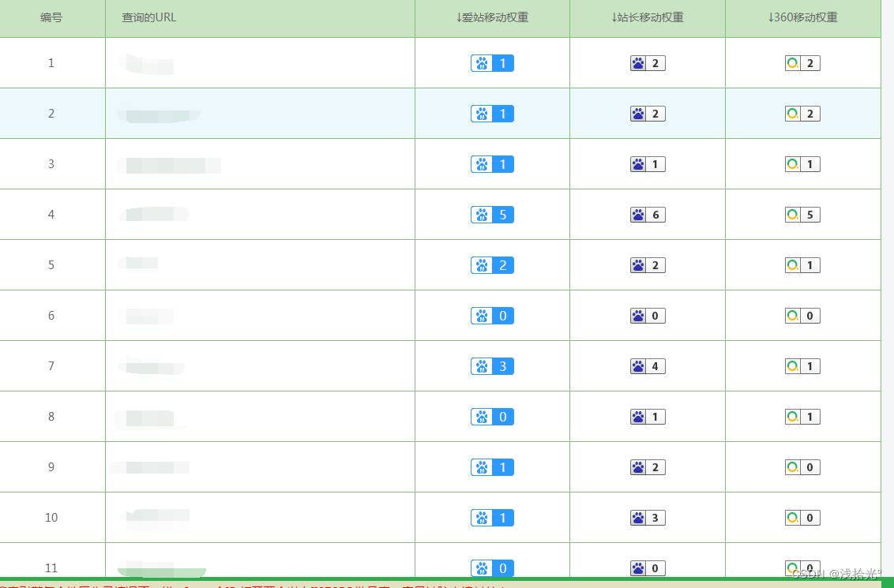Viewport: 894px width, 588px height.
Task: Click the 360 weight badge in row 4
Action: click(x=802, y=215)
